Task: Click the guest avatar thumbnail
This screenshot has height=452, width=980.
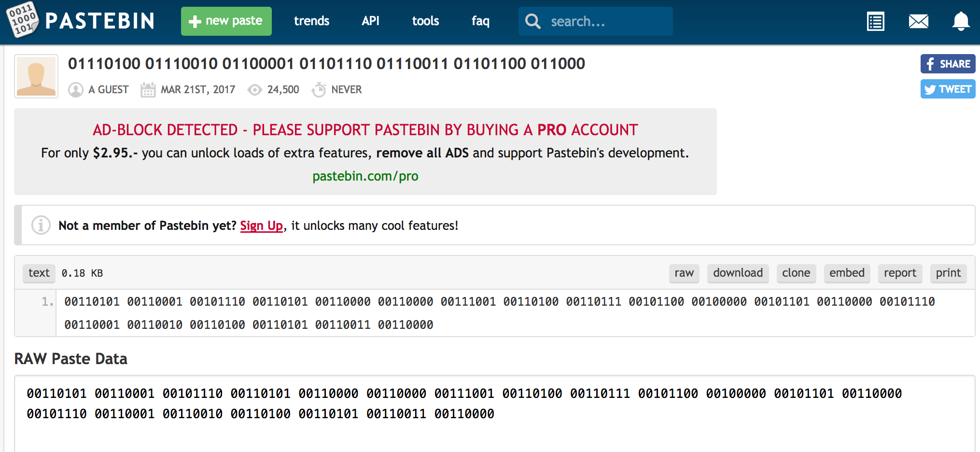Action: pos(36,76)
